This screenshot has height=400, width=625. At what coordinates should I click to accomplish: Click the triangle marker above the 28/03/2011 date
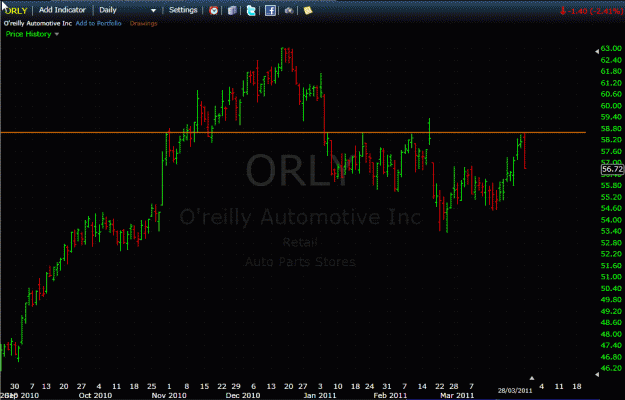pyautogui.click(x=531, y=378)
